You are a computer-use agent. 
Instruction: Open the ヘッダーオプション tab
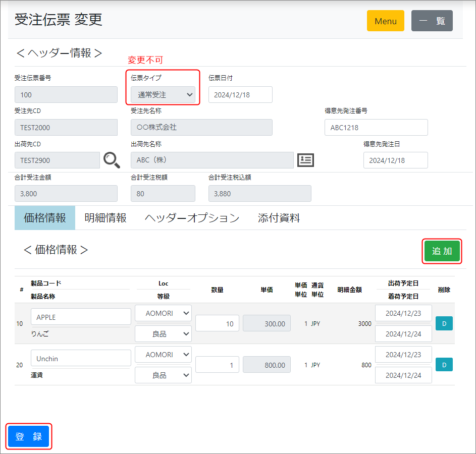[x=192, y=218]
